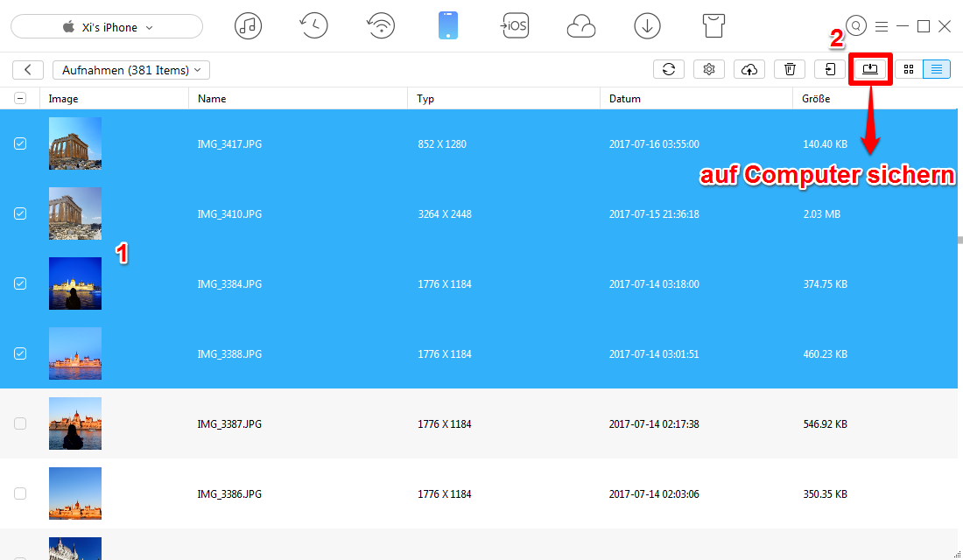The width and height of the screenshot is (963, 560).
Task: Uncheck the IMG_3410.JPG checkbox
Action: pyautogui.click(x=20, y=213)
